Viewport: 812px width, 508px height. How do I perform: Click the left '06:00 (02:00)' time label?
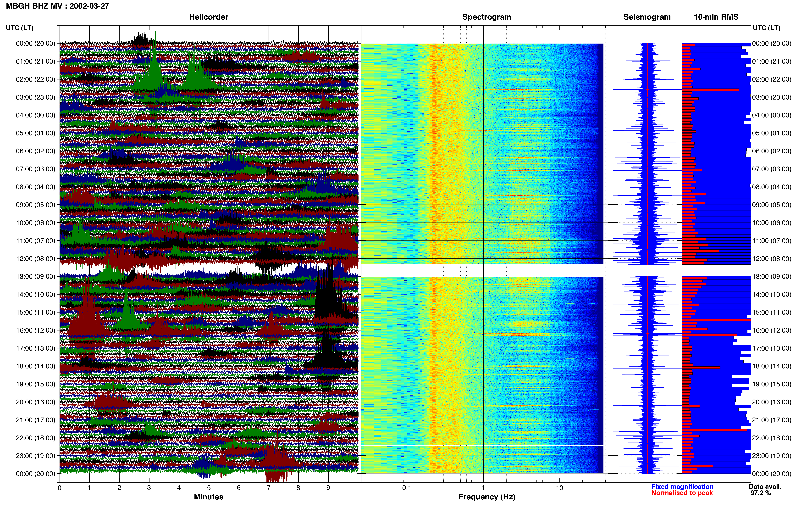coord(36,151)
